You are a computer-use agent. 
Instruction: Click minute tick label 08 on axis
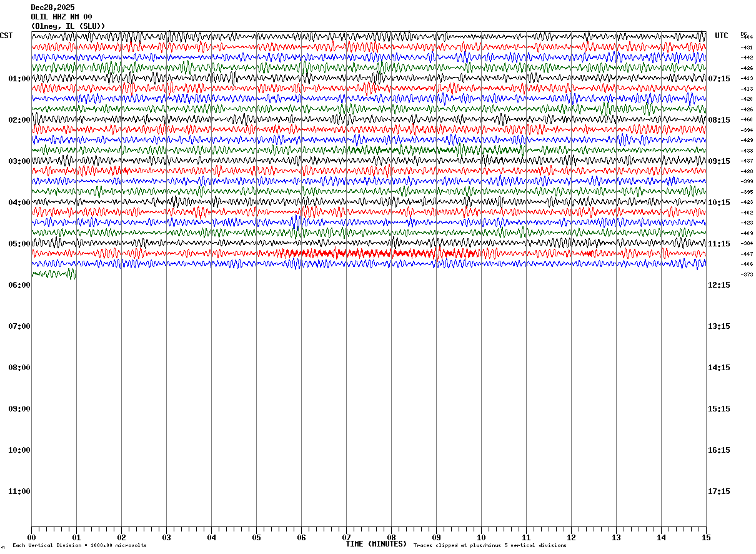pyautogui.click(x=391, y=537)
